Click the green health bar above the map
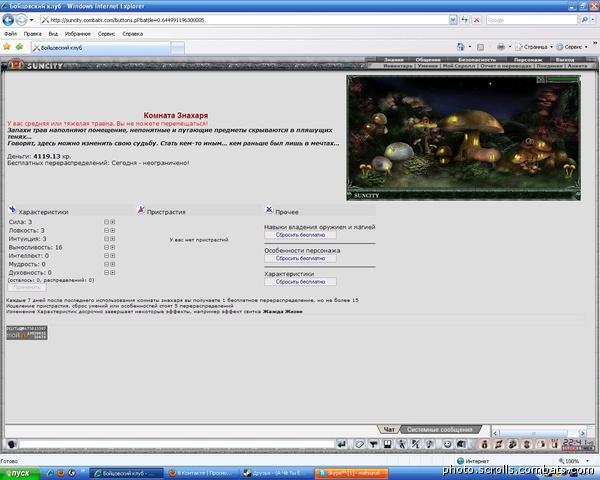Image resolution: width=600 pixels, height=480 pixels. [562, 79]
